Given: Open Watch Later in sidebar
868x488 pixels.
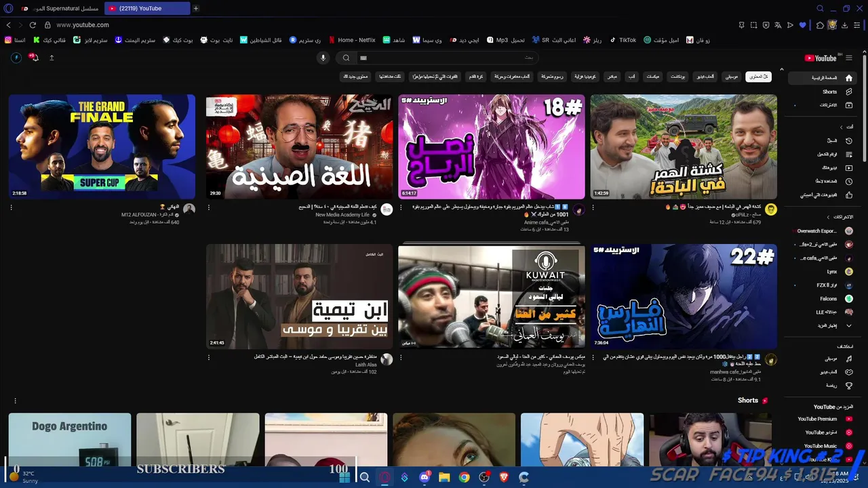Looking at the screenshot, I should [822, 181].
